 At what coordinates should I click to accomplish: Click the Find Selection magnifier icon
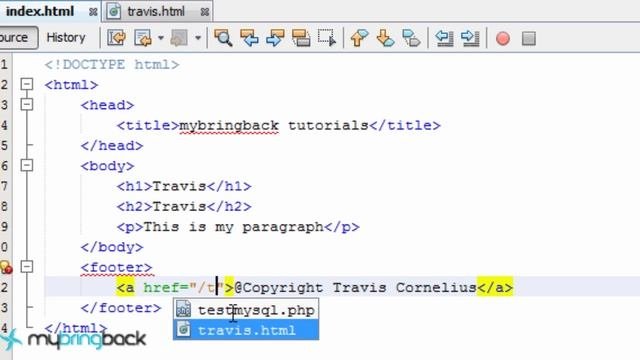(x=223, y=38)
